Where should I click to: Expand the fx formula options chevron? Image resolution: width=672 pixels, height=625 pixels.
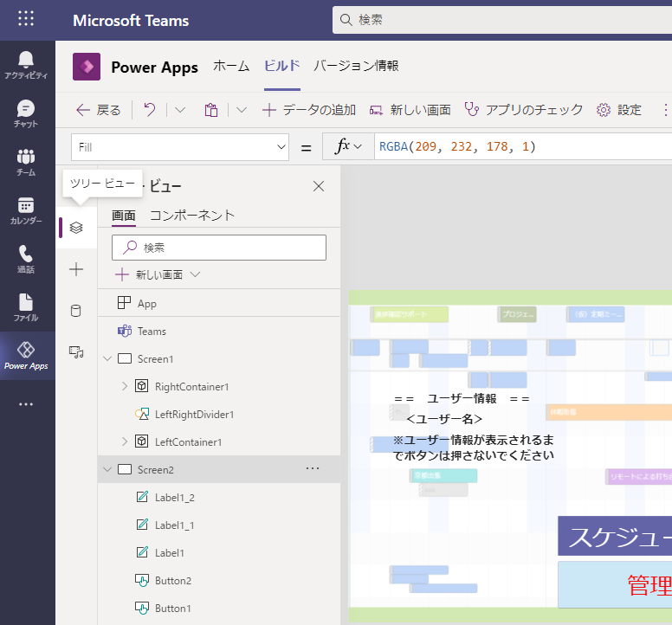(x=358, y=146)
